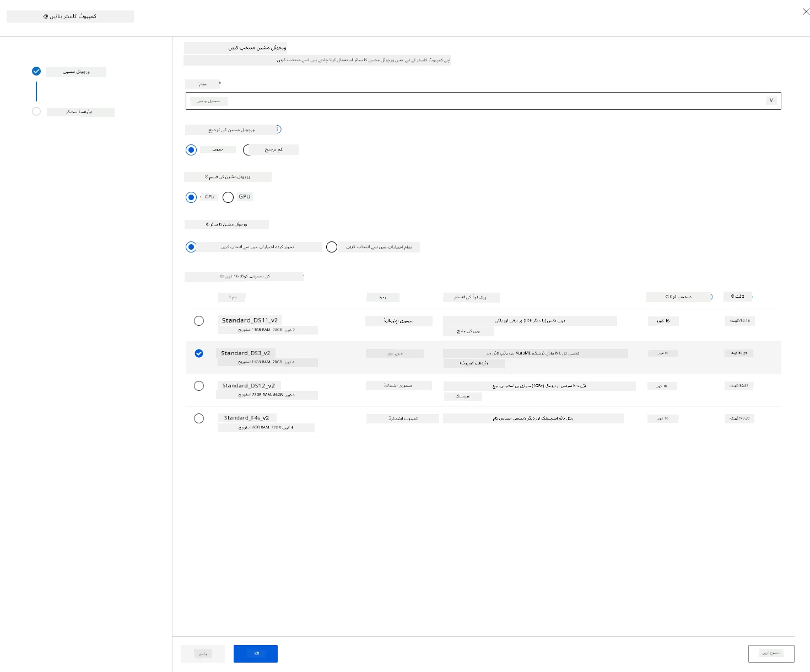Click the create compute cluster title
This screenshot has height=672, width=810.
70,16
